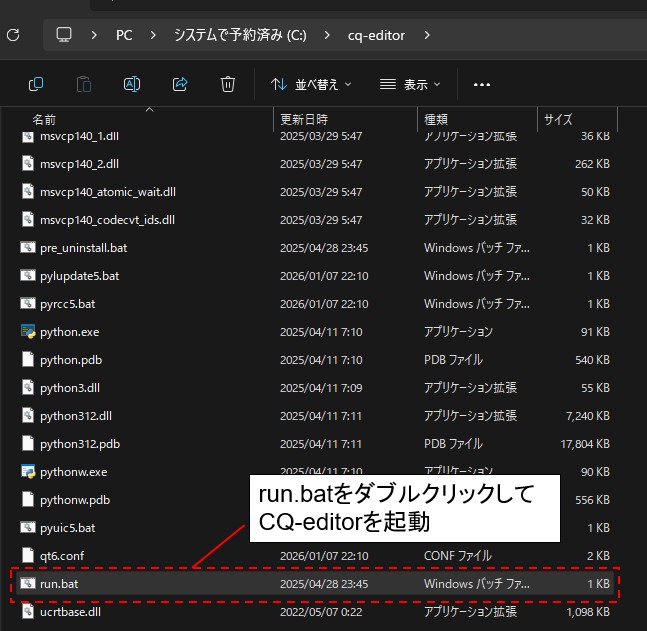
Task: Sort by 名前 column header
Action: (x=44, y=120)
